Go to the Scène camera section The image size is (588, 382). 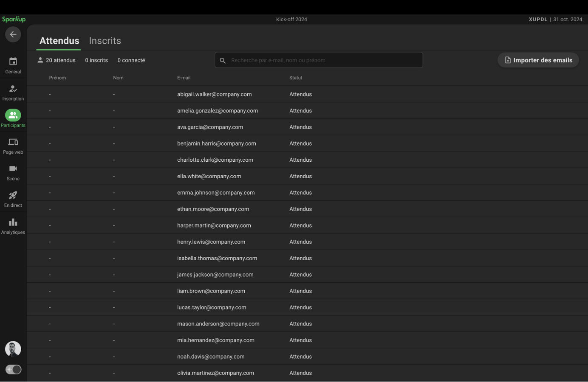point(13,172)
